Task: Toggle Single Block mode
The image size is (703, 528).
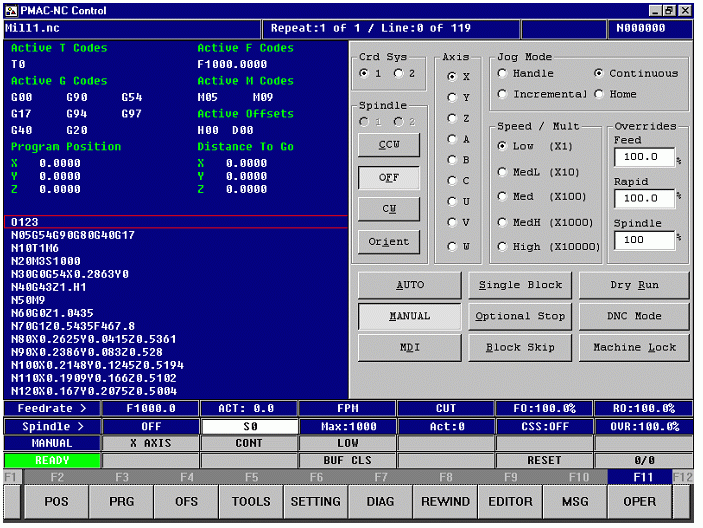Action: click(520, 285)
